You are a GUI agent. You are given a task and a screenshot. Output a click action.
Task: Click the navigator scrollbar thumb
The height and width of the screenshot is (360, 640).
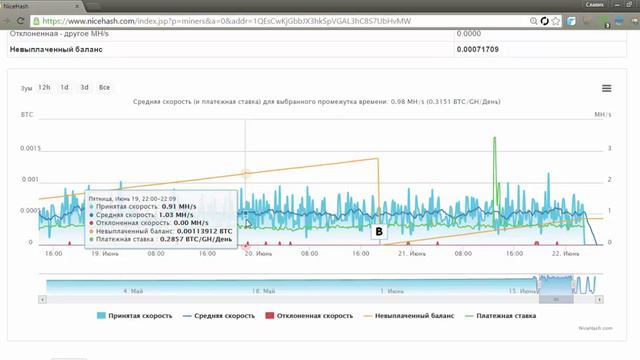coord(556,300)
